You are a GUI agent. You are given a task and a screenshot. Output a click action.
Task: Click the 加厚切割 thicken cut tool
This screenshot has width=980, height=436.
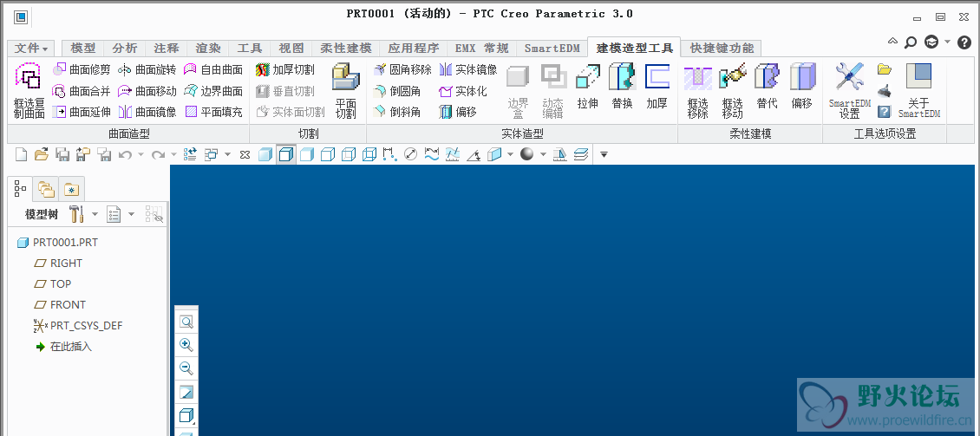tap(285, 69)
